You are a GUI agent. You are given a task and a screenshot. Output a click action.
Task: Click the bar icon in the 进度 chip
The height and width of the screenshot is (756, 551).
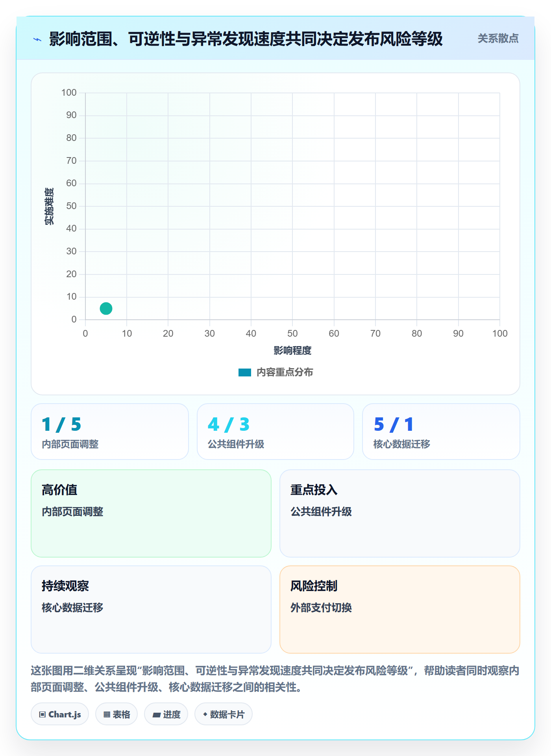[157, 715]
